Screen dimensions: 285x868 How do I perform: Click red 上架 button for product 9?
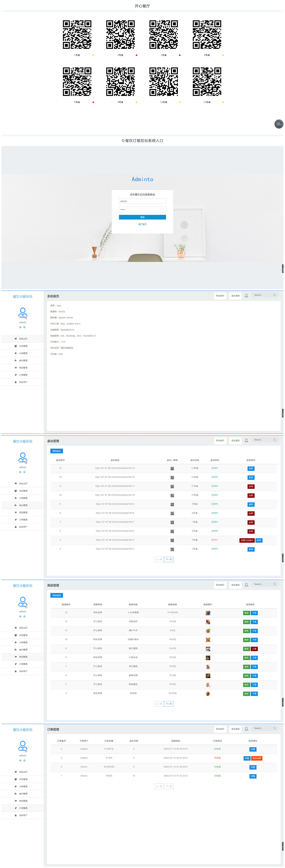[254, 649]
